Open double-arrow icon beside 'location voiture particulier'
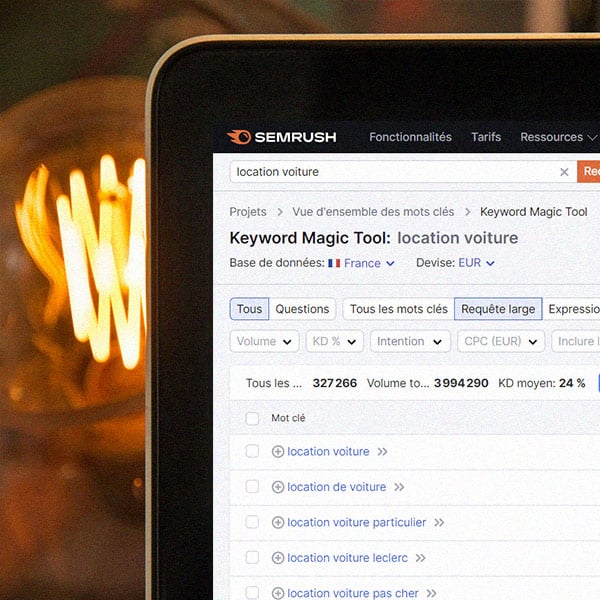 (439, 522)
